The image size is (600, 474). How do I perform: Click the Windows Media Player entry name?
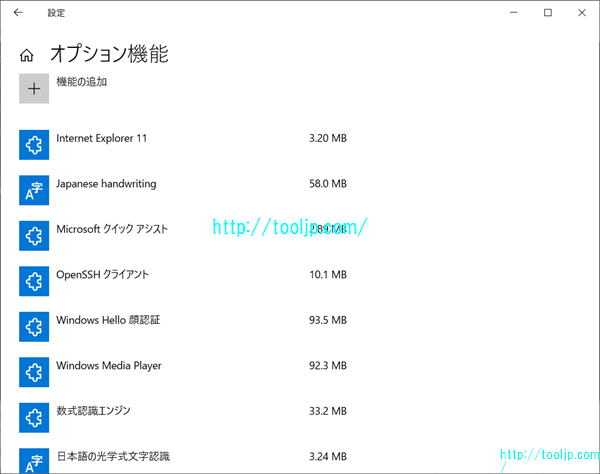pyautogui.click(x=109, y=366)
